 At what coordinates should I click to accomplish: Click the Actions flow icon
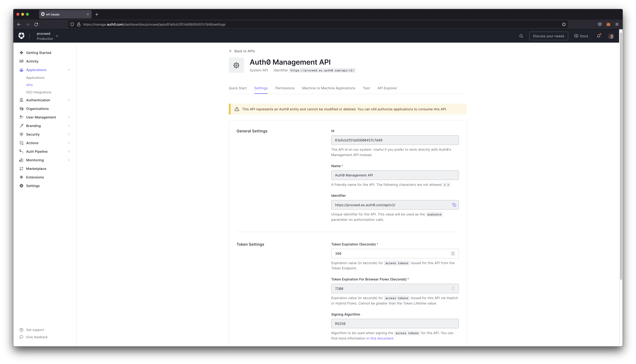(22, 143)
